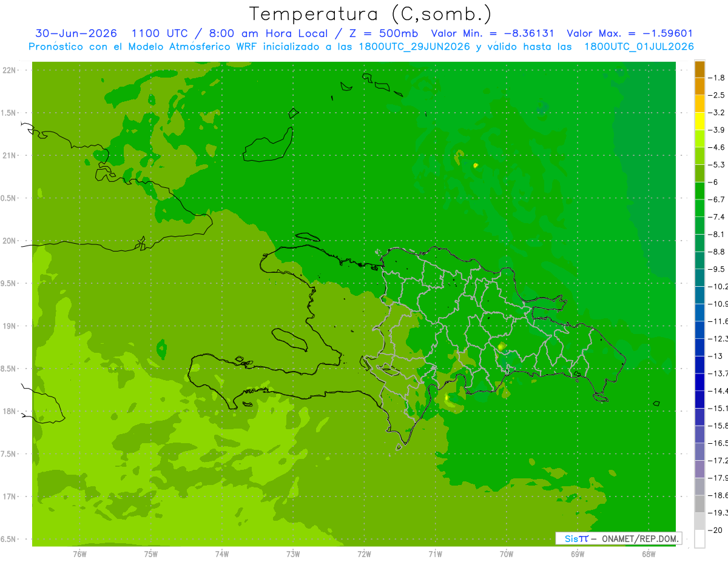Screen dimensions: 728x562
Task: Click the '71W' longitude label
Action: click(x=435, y=554)
